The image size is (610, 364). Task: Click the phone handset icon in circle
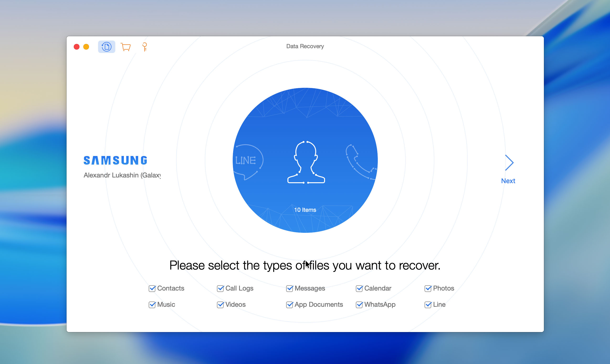360,162
